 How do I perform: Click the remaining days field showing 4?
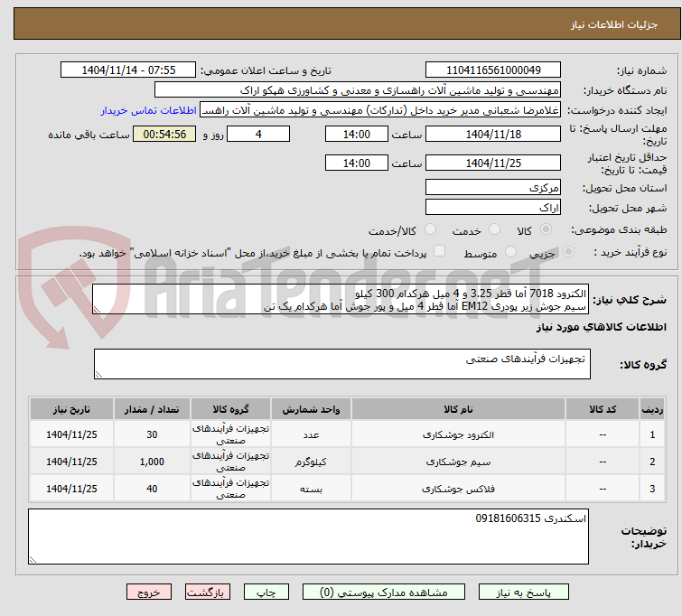(258, 134)
